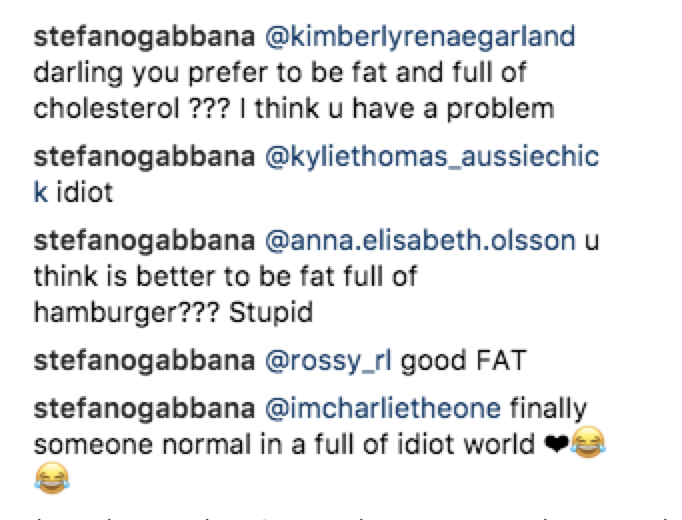The height and width of the screenshot is (520, 682).
Task: Click 'someone normal in a full of idiot world' text
Action: click(284, 445)
